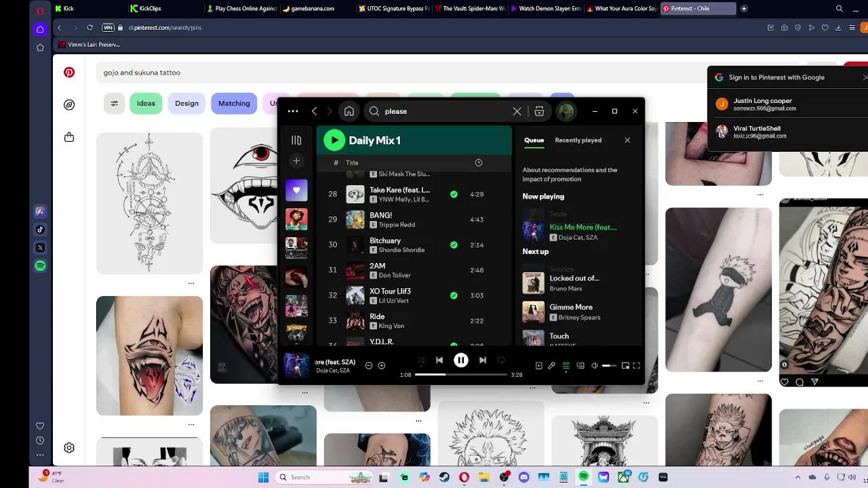868x488 pixels.
Task: Mute the Spotify volume speaker icon
Action: point(595,366)
